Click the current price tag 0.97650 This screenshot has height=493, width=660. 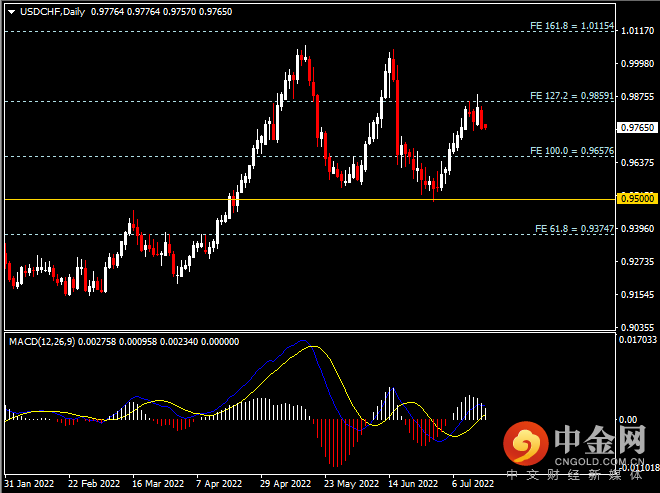[x=637, y=128]
